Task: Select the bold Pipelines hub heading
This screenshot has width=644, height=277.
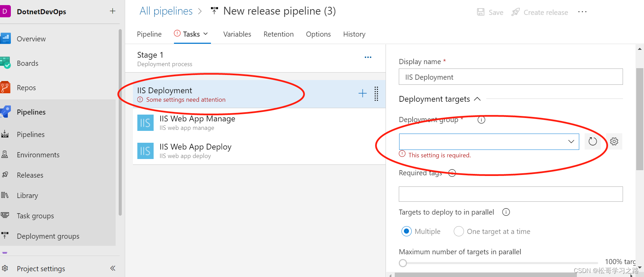Action: (31, 112)
